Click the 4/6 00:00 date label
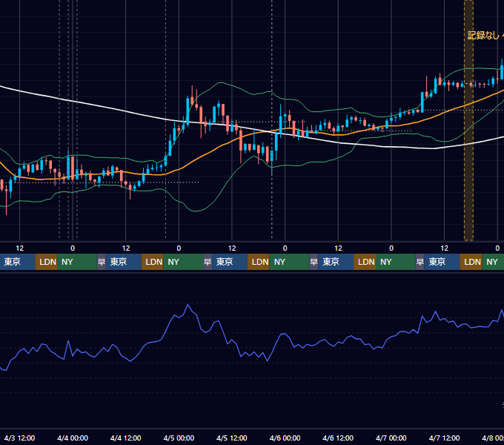 (285, 438)
